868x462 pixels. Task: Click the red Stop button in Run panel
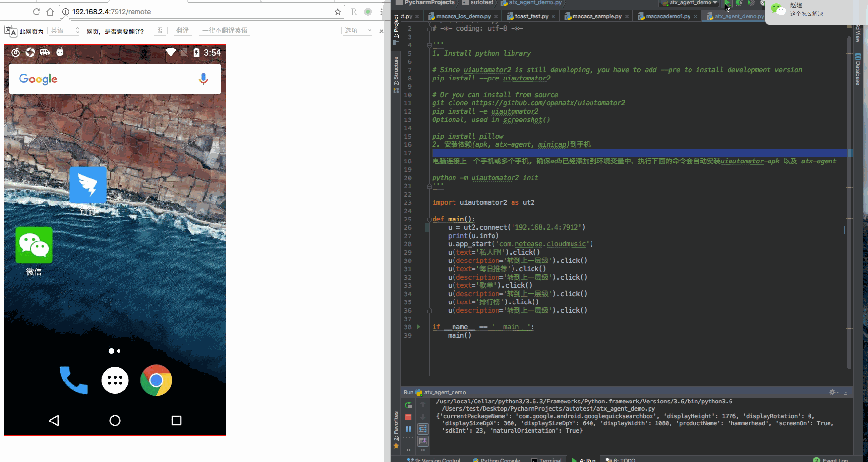coord(408,417)
